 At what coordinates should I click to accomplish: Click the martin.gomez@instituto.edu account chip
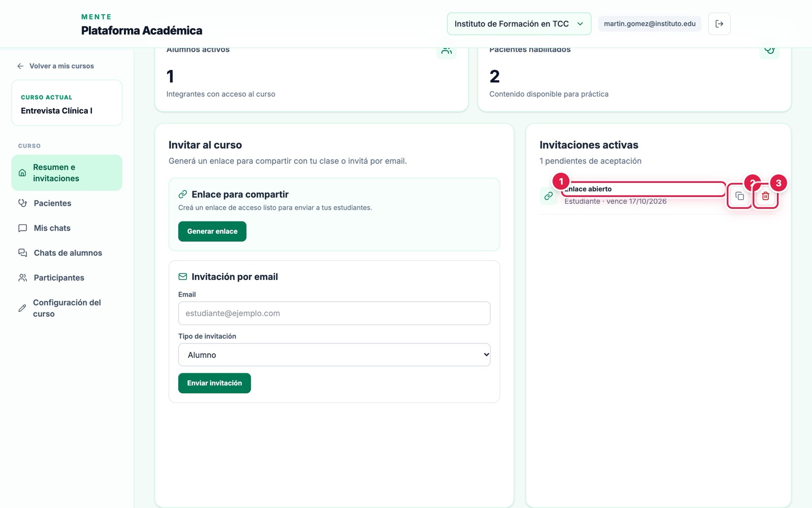click(650, 24)
